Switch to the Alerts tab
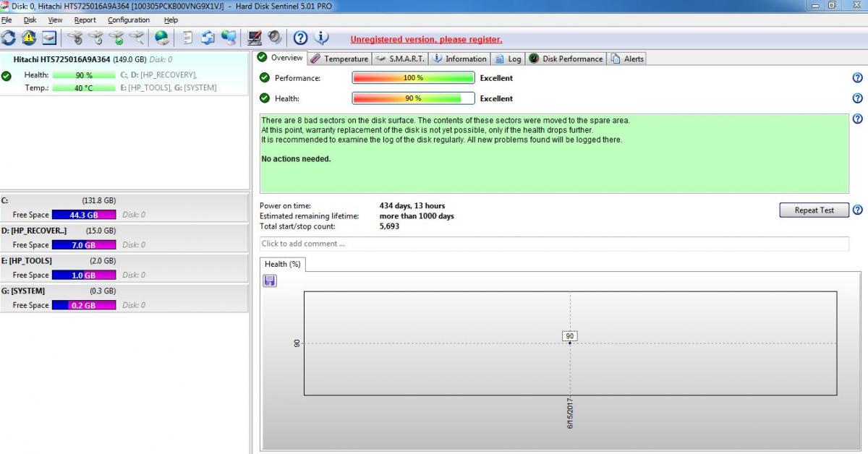The image size is (868, 454). (626, 59)
